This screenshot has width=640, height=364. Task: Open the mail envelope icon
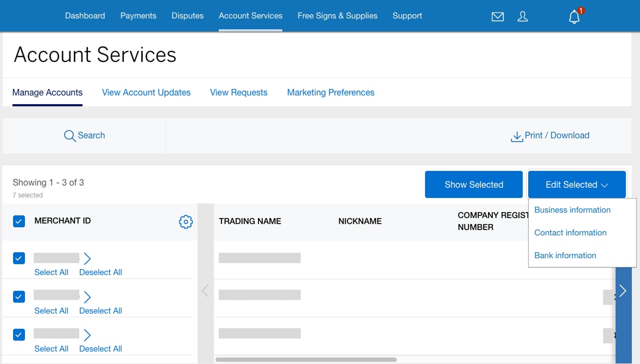[498, 17]
